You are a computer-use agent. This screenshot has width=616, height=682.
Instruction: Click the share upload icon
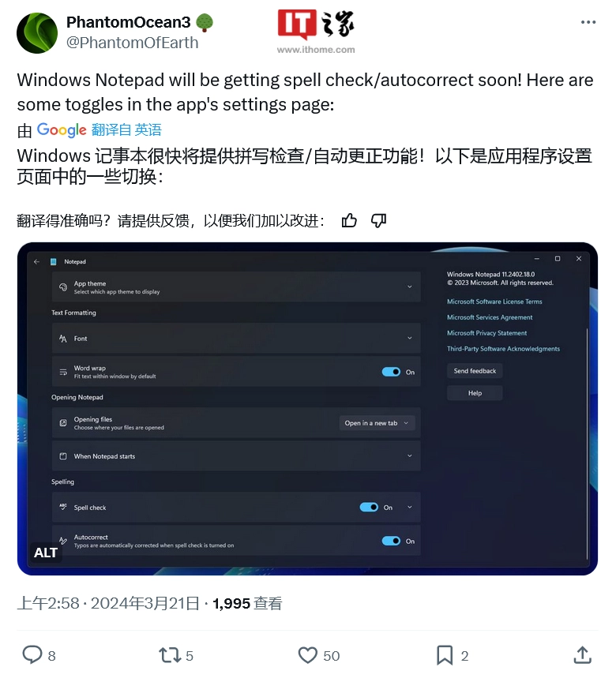(583, 654)
